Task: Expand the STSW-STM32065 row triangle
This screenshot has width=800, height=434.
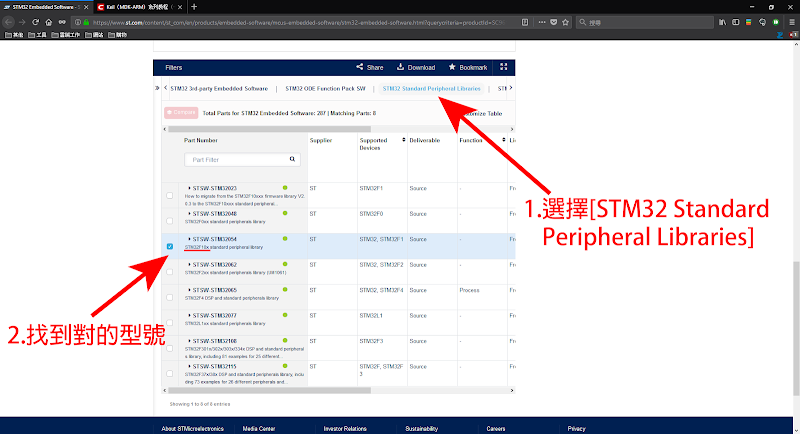Action: (189, 290)
